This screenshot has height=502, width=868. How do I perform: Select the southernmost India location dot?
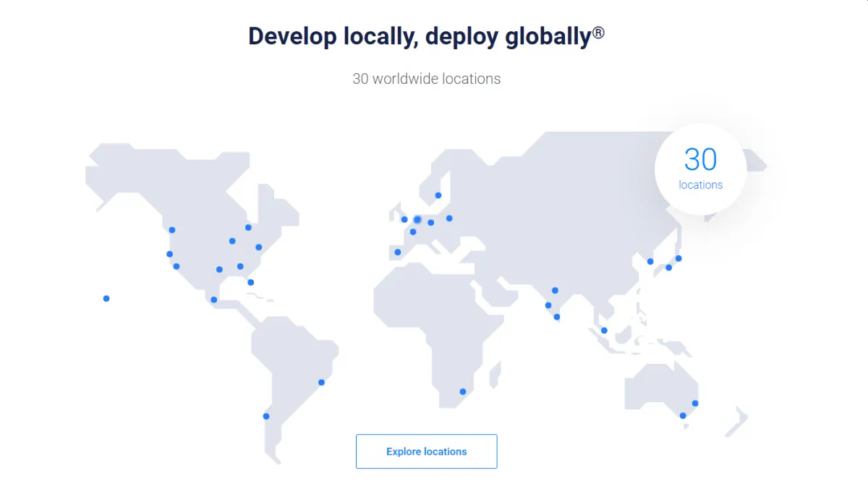pyautogui.click(x=556, y=317)
